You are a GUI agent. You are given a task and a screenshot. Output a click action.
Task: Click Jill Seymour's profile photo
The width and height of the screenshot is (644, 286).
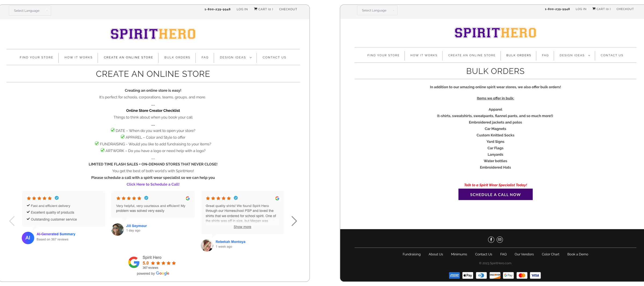[x=118, y=229]
